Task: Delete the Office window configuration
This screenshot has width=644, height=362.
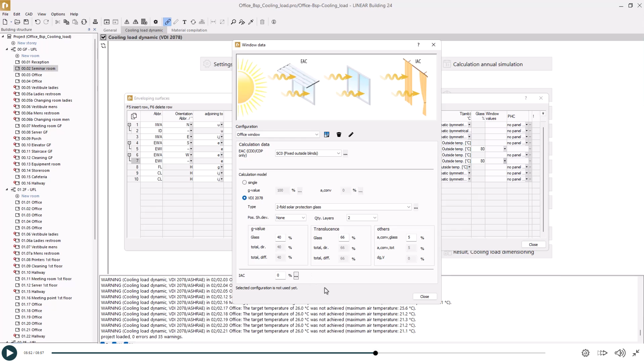Action: point(339,135)
